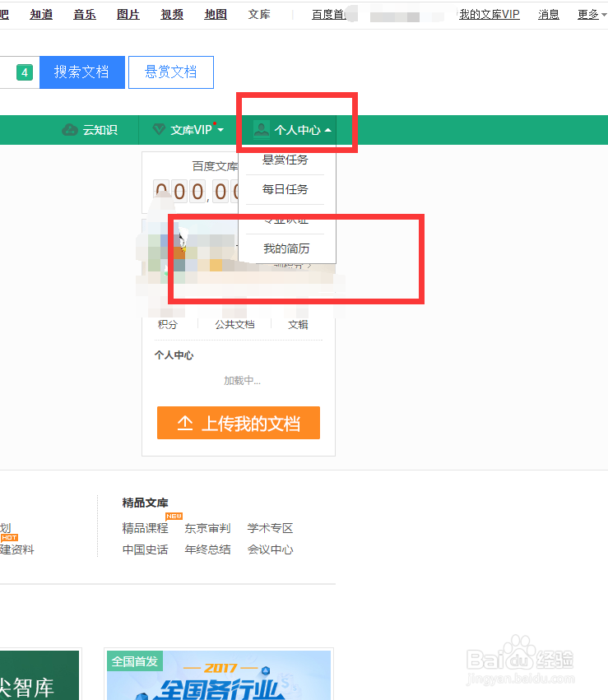Image resolution: width=608 pixels, height=700 pixels.
Task: Click the 积分 stat label
Action: tap(167, 325)
